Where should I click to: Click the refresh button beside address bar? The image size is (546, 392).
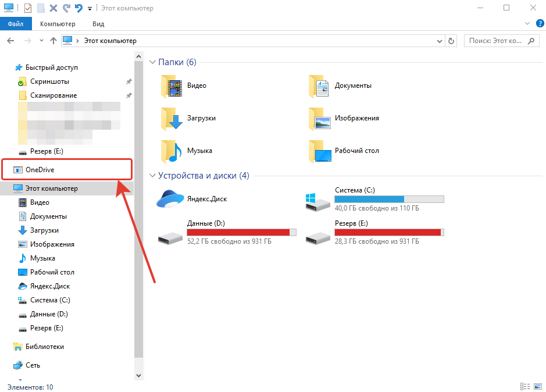[x=452, y=41]
